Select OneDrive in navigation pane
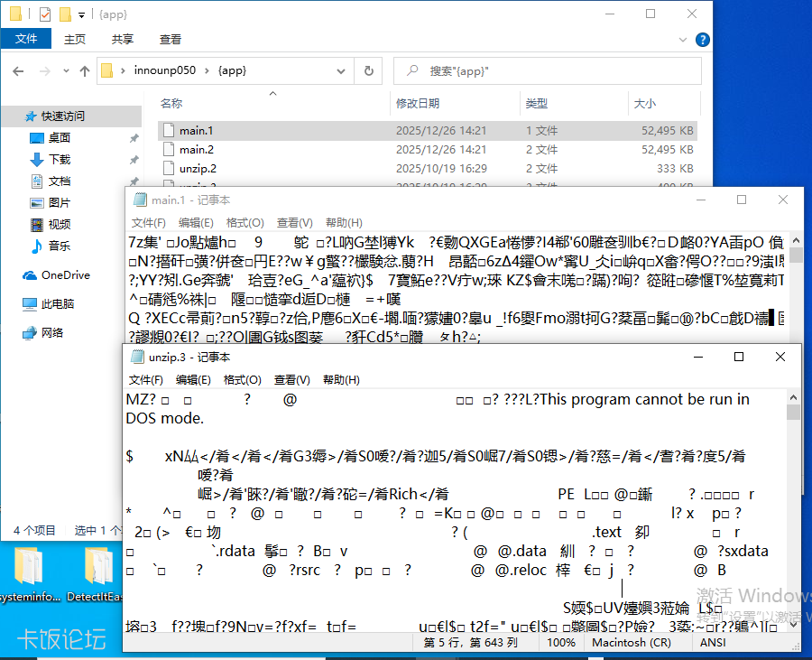This screenshot has height=660, width=812. 65,274
